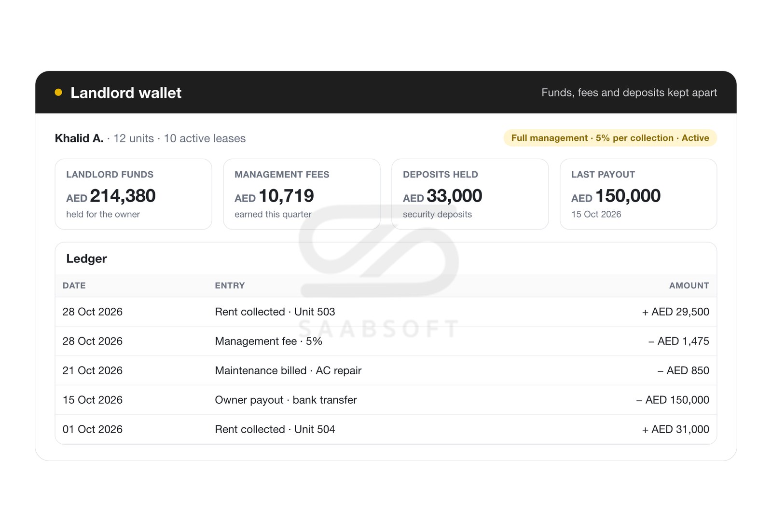Click the AED 214,380 amount
Viewport: 772px width, 532px height.
(x=111, y=196)
